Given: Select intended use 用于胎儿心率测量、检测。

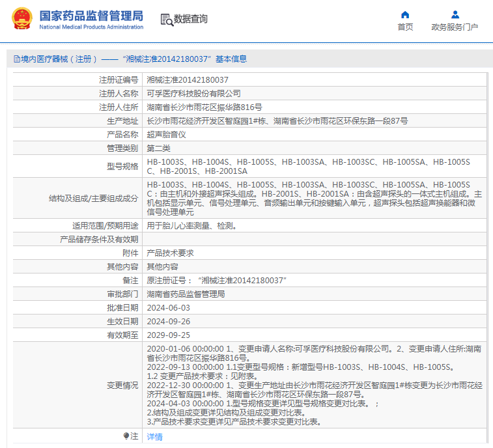Looking at the screenshot, I should [192, 226].
